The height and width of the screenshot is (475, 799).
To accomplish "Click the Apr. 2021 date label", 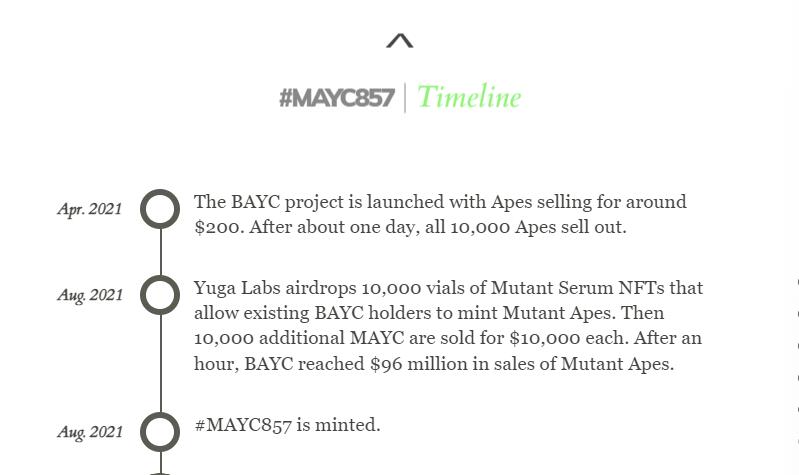I will (x=89, y=209).
